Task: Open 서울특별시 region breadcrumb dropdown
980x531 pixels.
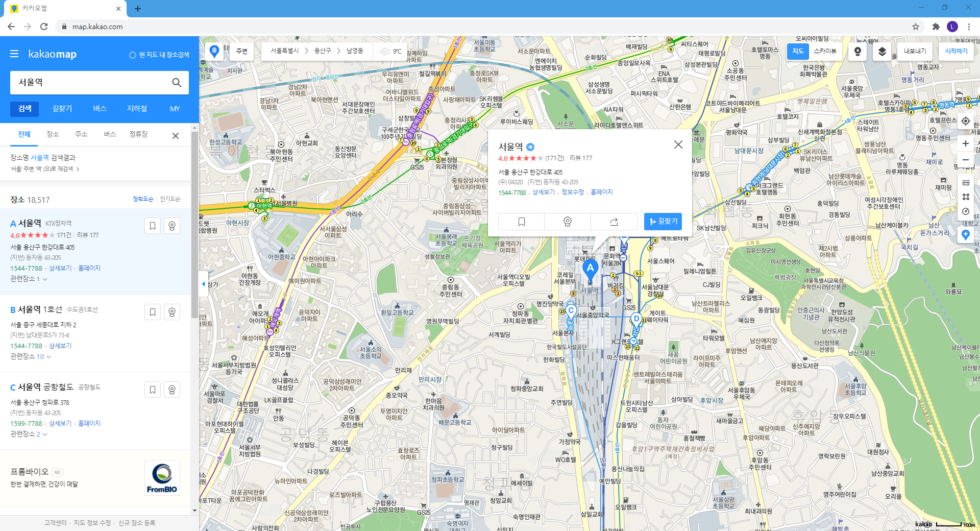Action: [x=285, y=51]
